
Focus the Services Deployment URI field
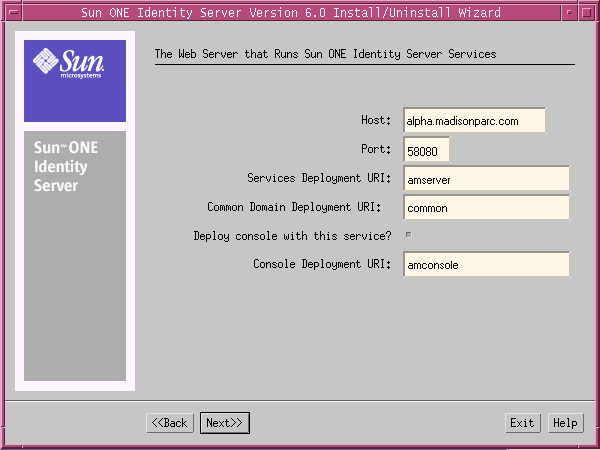coord(486,179)
